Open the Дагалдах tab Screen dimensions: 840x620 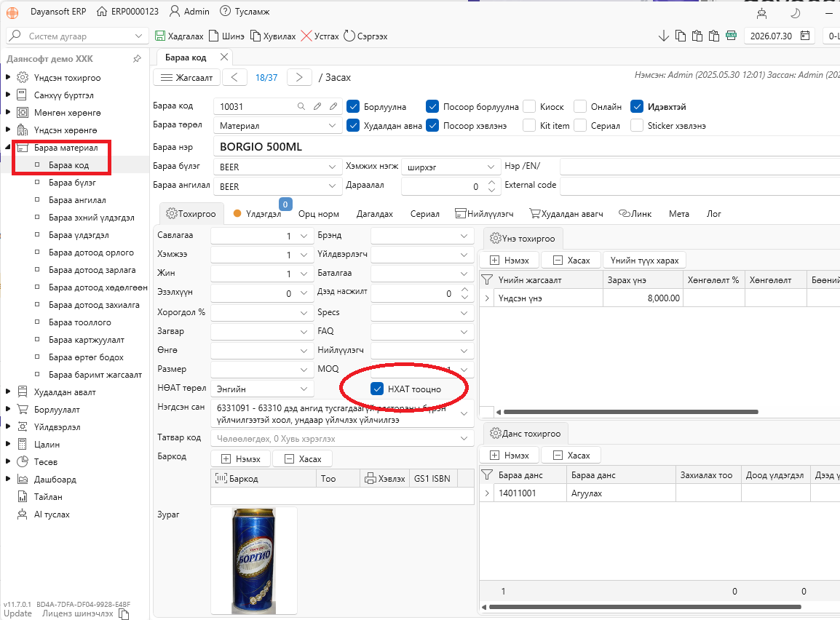pos(374,214)
